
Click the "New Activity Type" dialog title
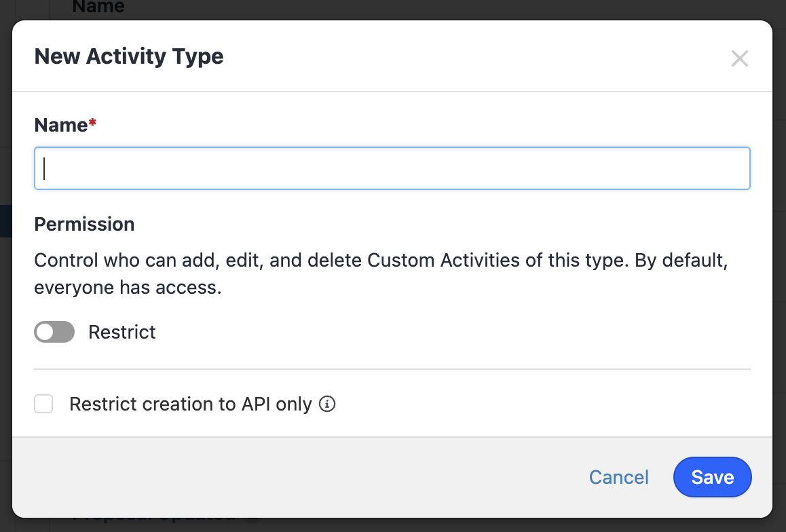point(129,56)
